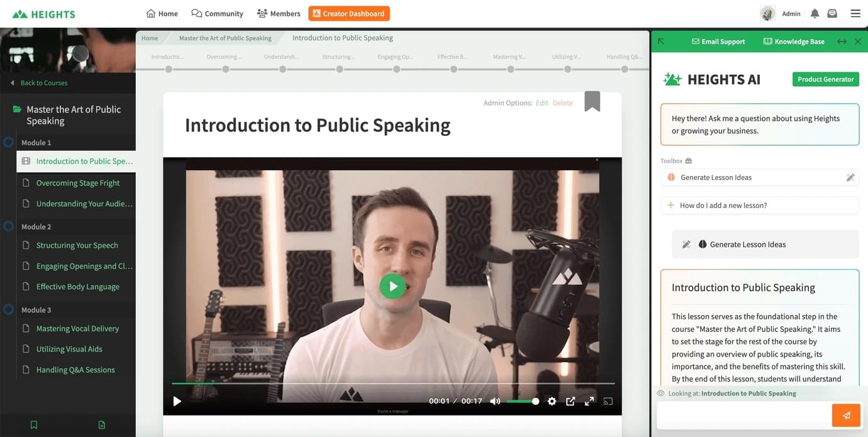Toggle Module 3 completion circle
Image resolution: width=868 pixels, height=437 pixels.
click(x=8, y=309)
